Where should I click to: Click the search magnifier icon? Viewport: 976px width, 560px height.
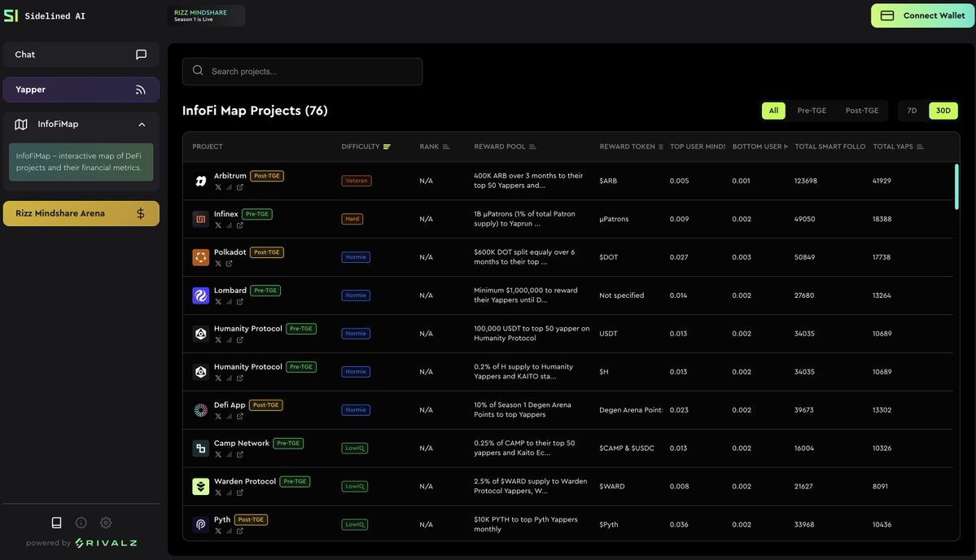[x=198, y=71]
